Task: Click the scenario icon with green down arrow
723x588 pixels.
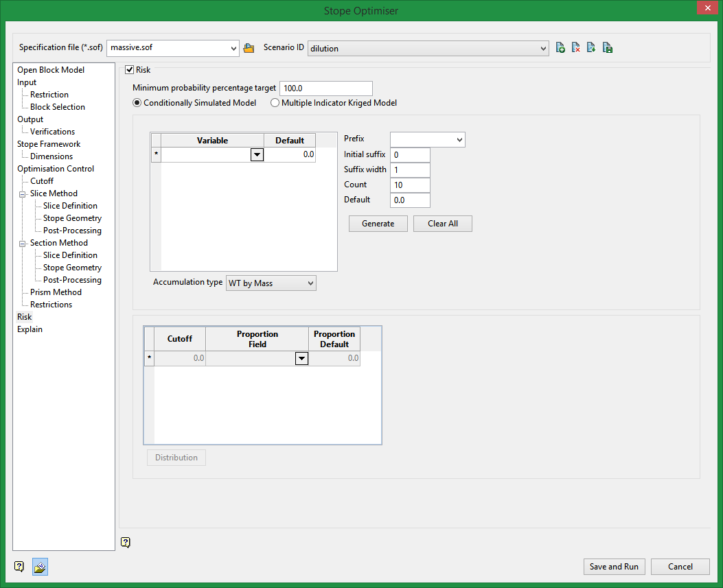Action: tap(591, 48)
